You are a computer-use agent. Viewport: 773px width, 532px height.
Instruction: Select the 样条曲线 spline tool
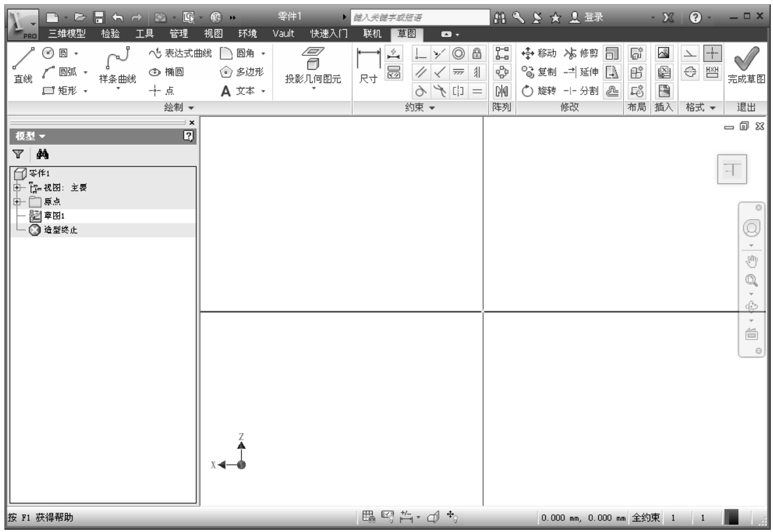[x=117, y=66]
